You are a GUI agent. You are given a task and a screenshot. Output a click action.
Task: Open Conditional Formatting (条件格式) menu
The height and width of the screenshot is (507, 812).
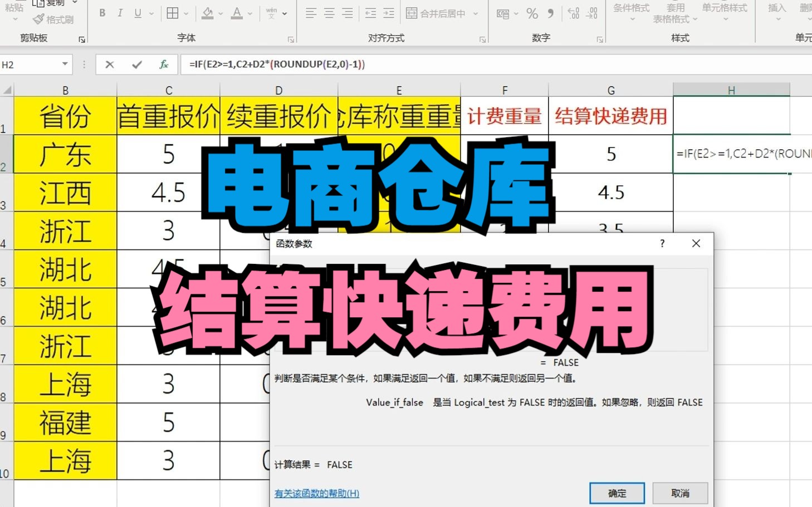(632, 12)
